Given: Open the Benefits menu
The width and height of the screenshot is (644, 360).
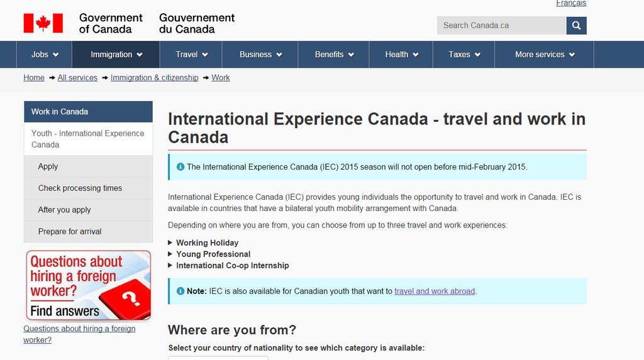Looking at the screenshot, I should (x=334, y=55).
